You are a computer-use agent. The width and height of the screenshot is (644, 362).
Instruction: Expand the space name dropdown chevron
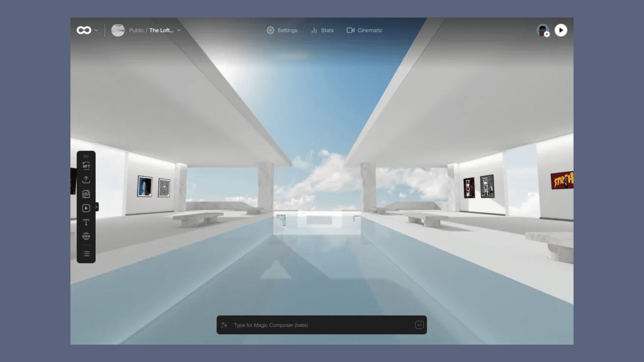[179, 30]
